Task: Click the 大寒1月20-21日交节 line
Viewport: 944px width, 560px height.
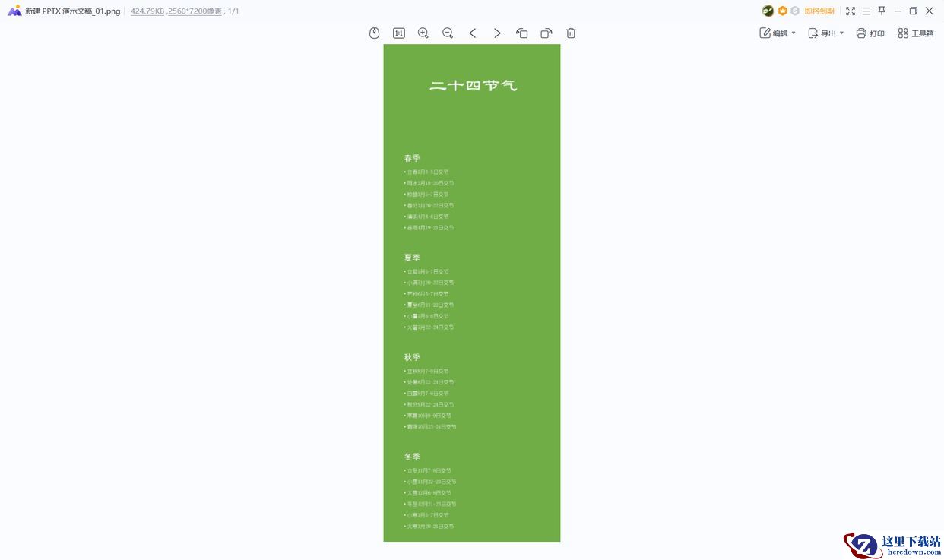Action: tap(429, 527)
